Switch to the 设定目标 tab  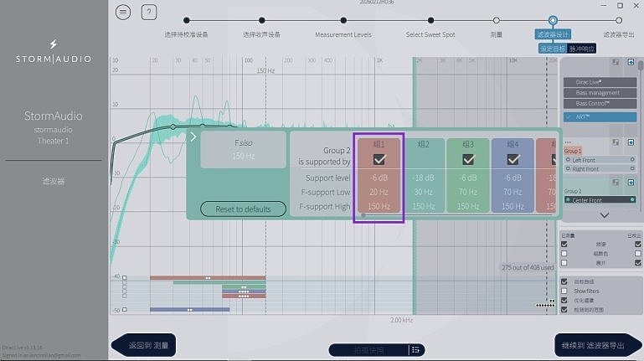pos(553,49)
